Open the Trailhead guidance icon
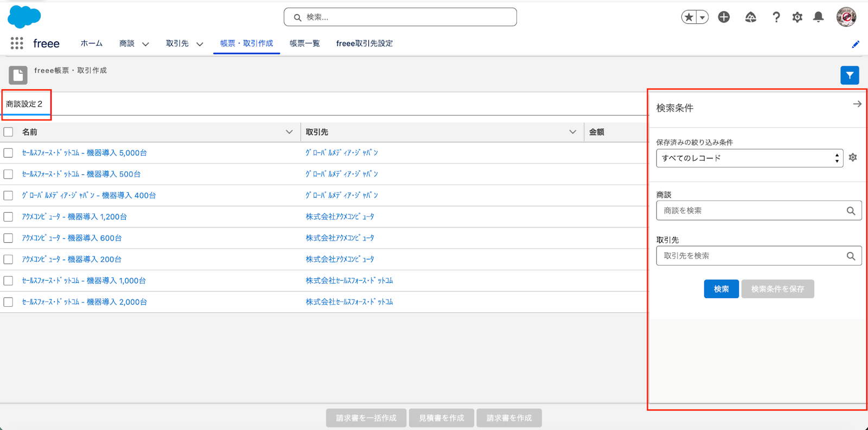 click(x=751, y=17)
